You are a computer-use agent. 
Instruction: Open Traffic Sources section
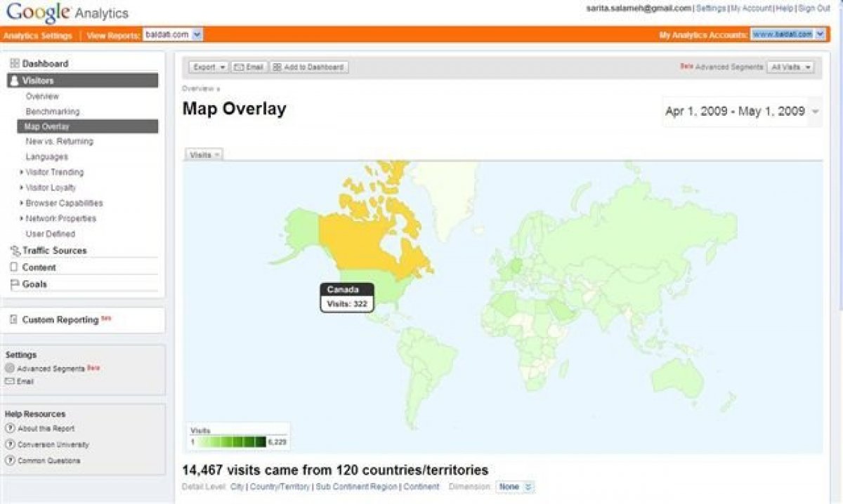(x=54, y=251)
